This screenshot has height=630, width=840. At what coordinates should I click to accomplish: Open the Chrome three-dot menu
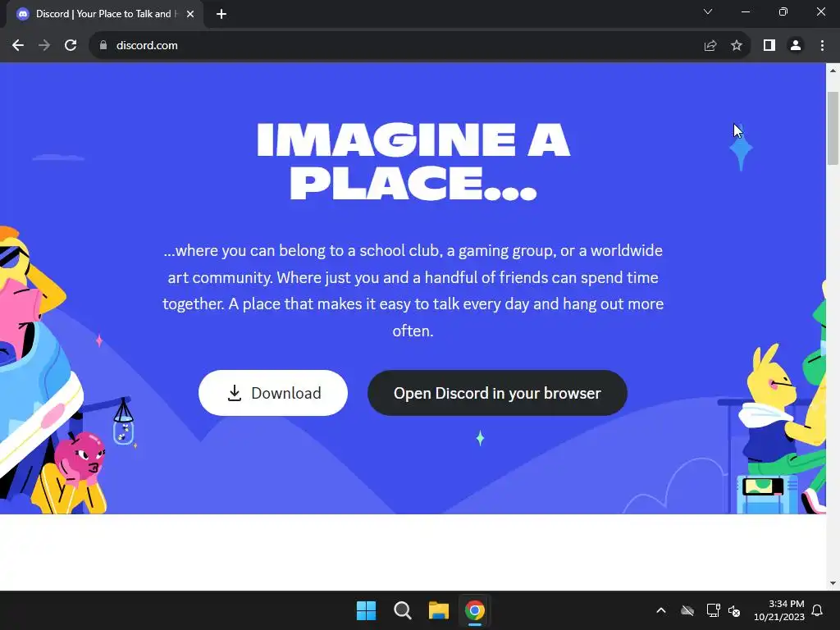click(x=822, y=46)
